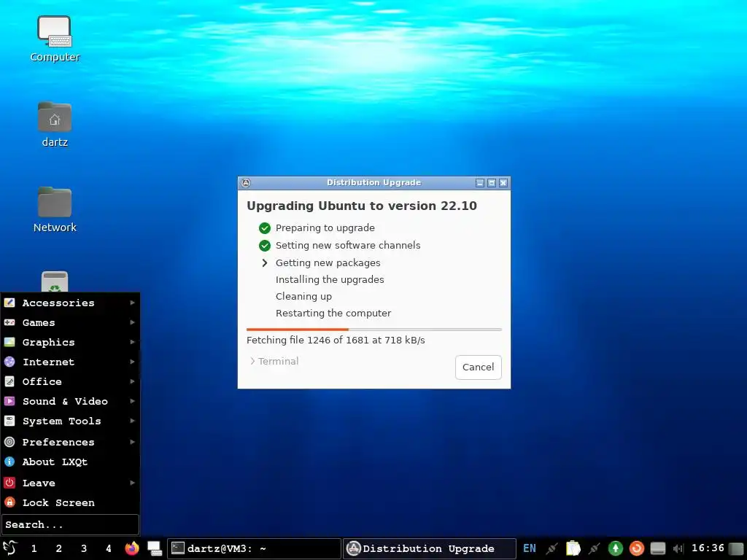747x560 pixels.
Task: Click the upgrade download progress bar
Action: (374, 330)
